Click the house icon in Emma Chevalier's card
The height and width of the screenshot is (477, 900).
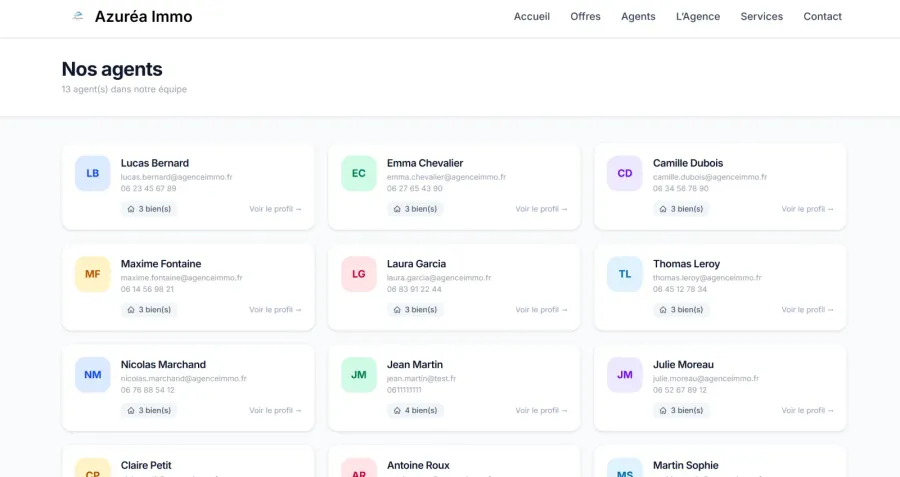point(397,209)
